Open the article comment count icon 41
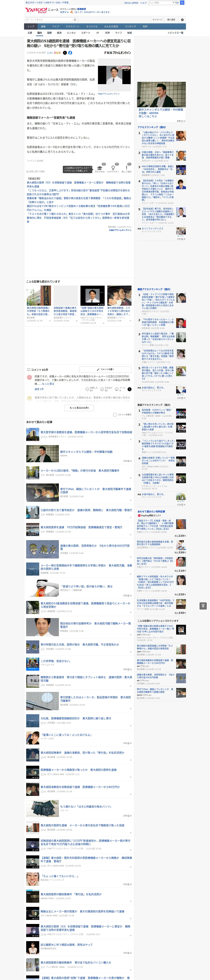The height and width of the screenshot is (980, 210). (x=50, y=53)
